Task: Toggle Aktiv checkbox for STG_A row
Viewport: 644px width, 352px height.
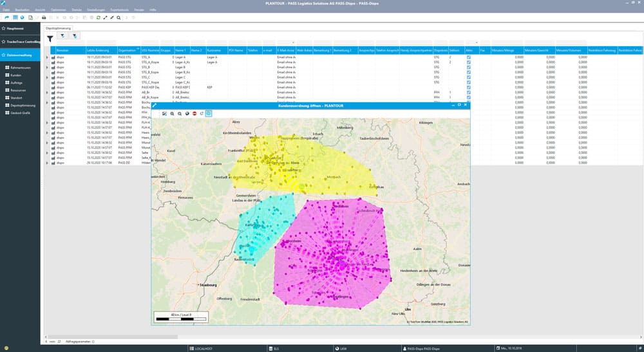Action: tap(469, 57)
